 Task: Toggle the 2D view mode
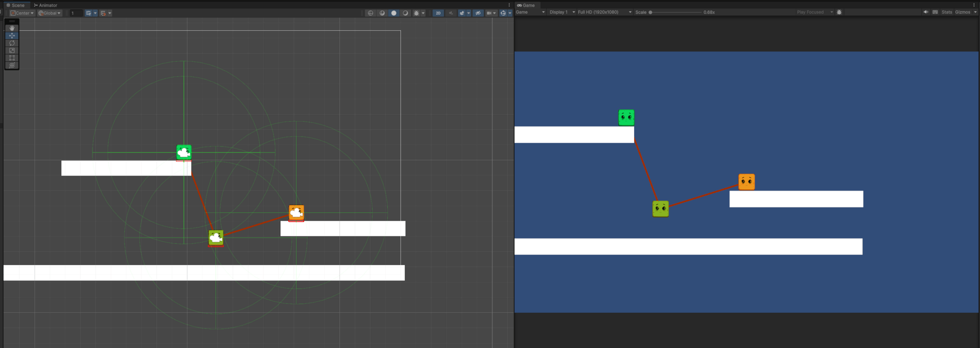[x=438, y=13]
